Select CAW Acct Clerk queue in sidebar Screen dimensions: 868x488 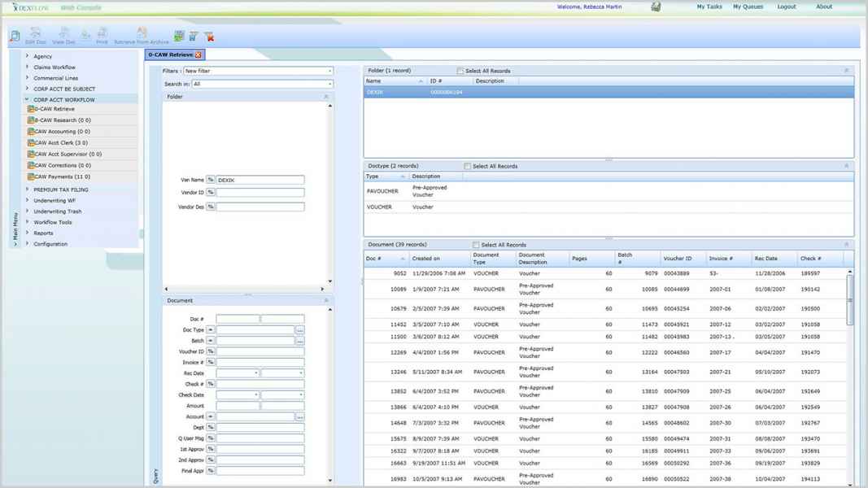pyautogui.click(x=61, y=142)
